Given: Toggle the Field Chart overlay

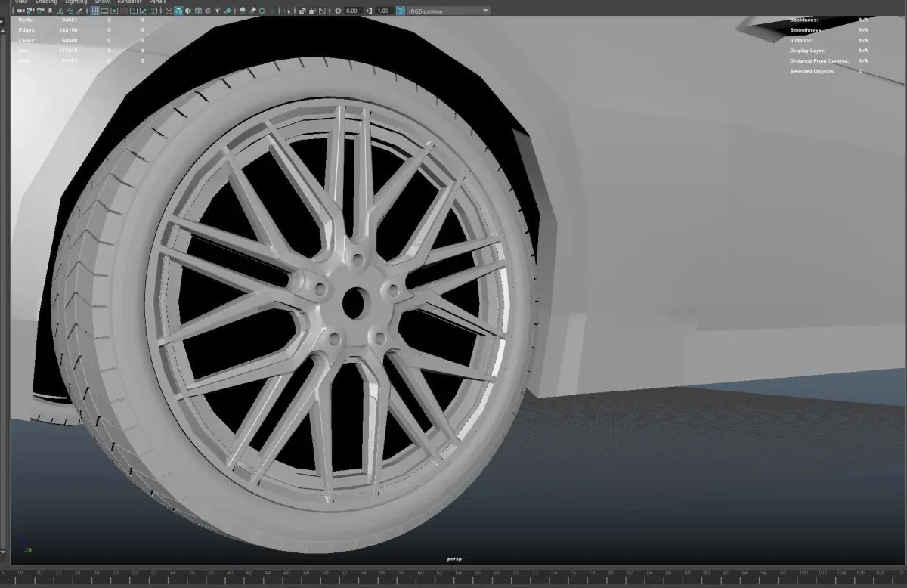Looking at the screenshot, I should coord(134,11).
